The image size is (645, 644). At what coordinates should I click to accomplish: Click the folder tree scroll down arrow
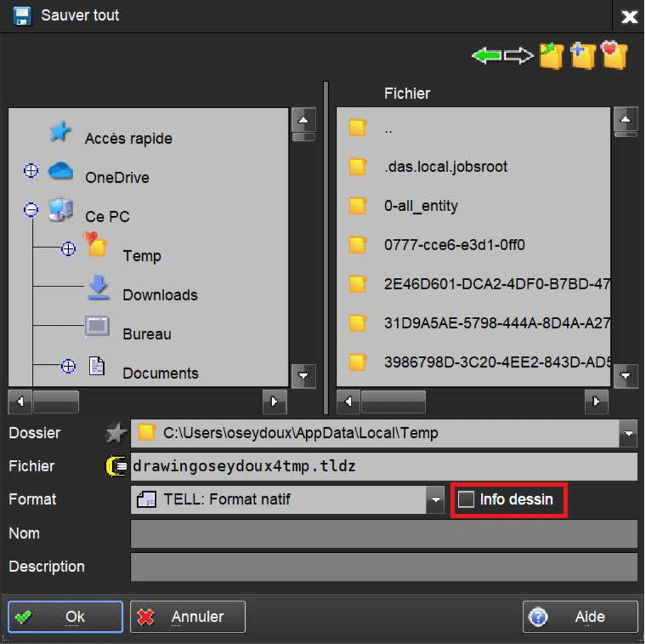[x=303, y=376]
